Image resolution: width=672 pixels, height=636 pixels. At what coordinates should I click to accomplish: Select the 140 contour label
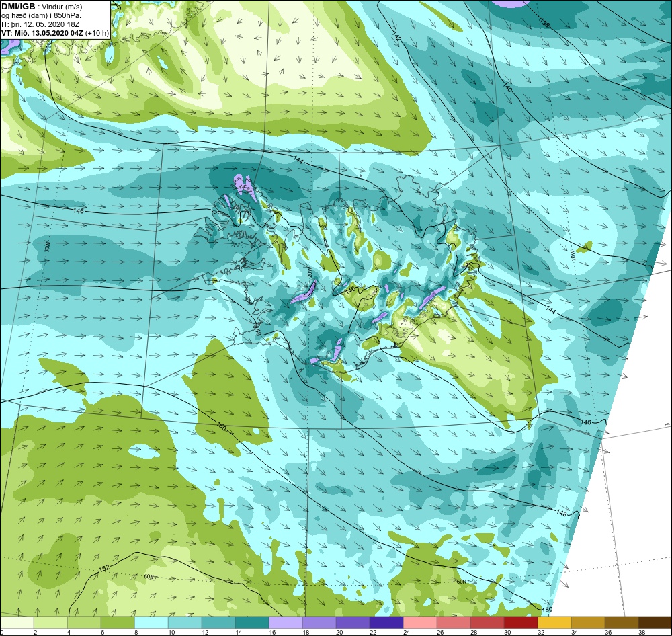(x=507, y=87)
